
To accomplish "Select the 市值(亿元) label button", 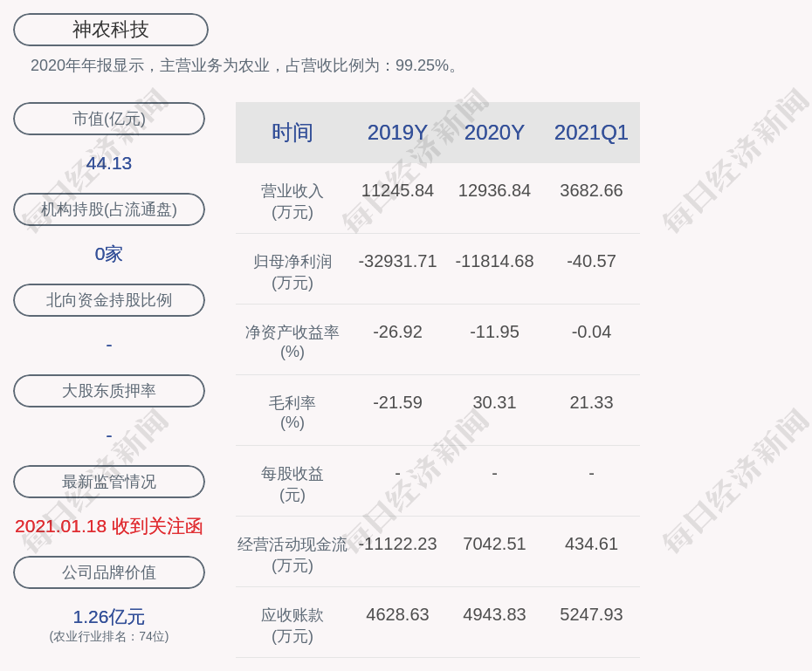I will [109, 119].
